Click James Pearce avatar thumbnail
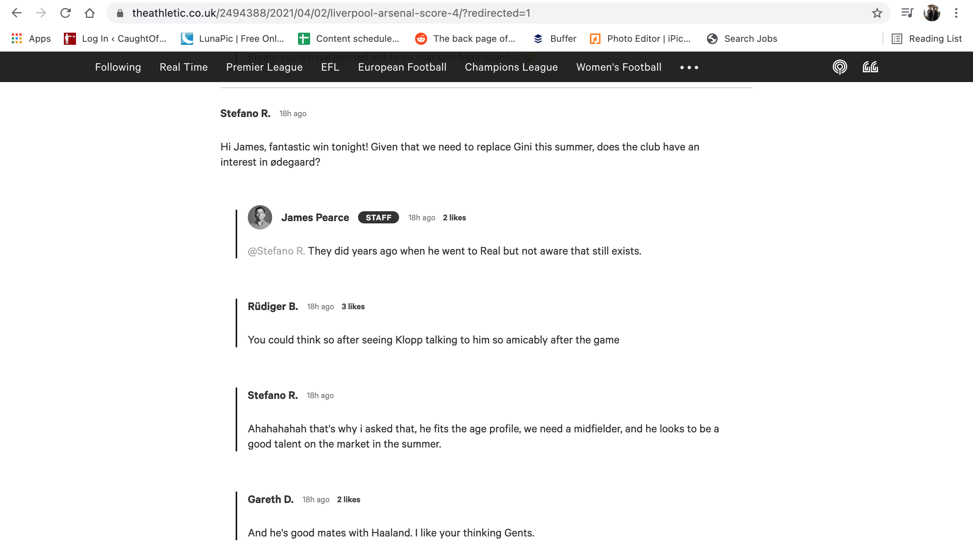Viewport: 973px width, 560px height. click(260, 217)
